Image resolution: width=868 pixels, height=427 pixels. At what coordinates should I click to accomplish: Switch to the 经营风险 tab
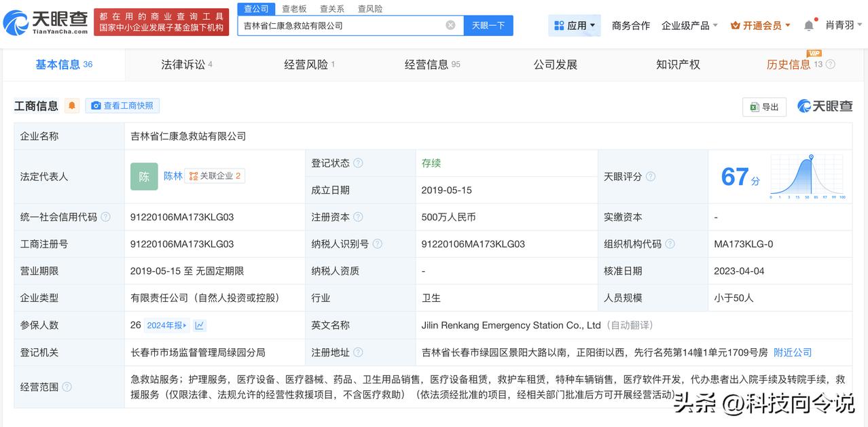pyautogui.click(x=309, y=65)
